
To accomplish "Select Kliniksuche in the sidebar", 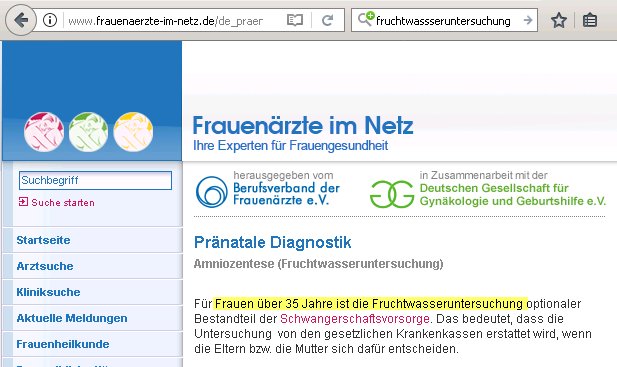I will (48, 292).
